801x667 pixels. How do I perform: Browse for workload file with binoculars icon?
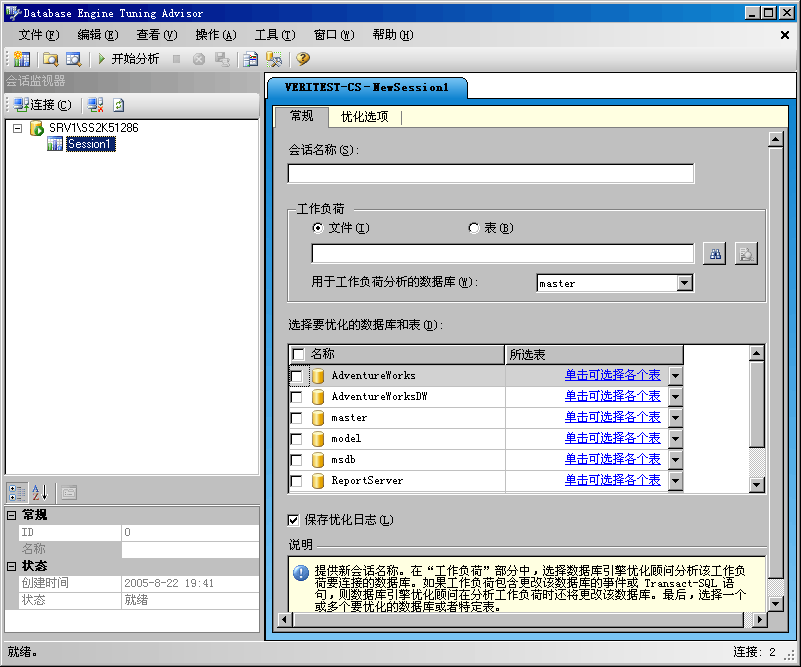tap(715, 254)
